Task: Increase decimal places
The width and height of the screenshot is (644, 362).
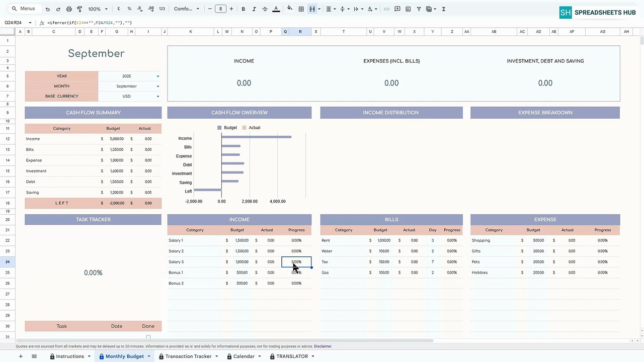Action: 150,9
